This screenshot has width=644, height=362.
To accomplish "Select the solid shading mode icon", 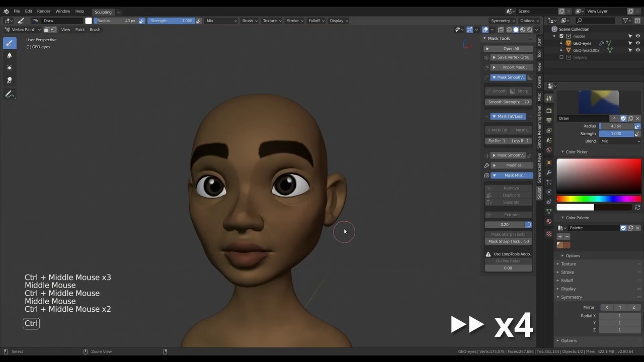I will (x=516, y=30).
